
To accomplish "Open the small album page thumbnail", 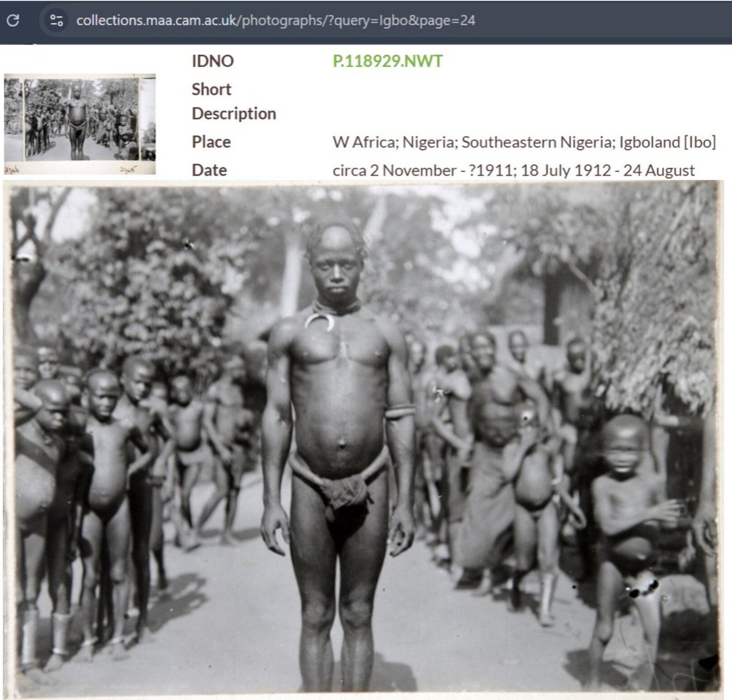I will pos(79,124).
